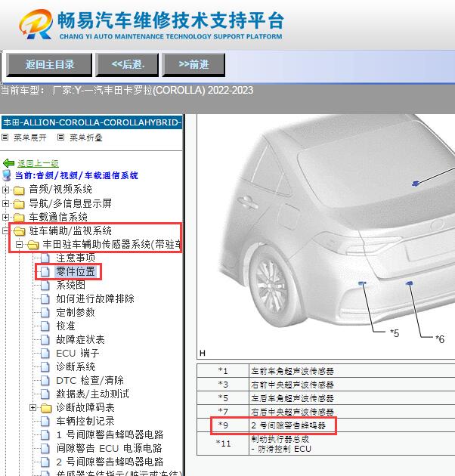This screenshot has height=476, width=455.
Task: Click the 数据表/主动测试 document icon
Action: pyautogui.click(x=45, y=394)
